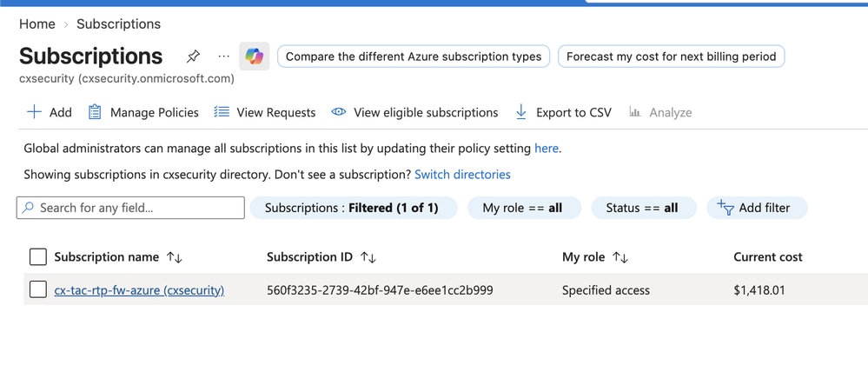Click the Subscription name column header text
Image resolution: width=868 pixels, height=385 pixels.
[106, 257]
